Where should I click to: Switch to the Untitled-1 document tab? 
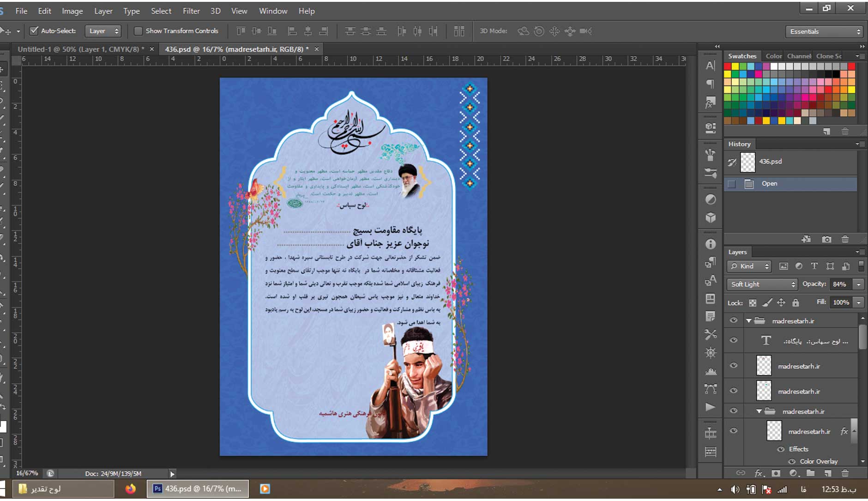(x=81, y=49)
